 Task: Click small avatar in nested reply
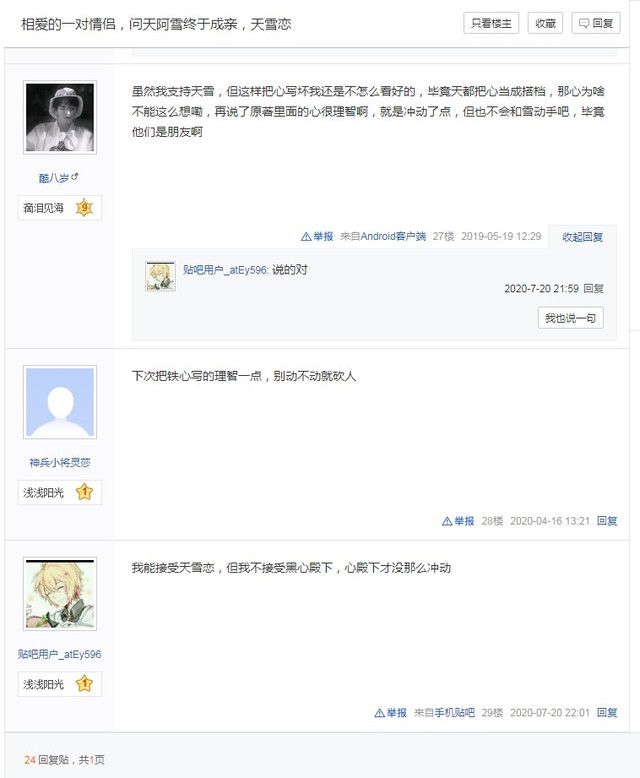(160, 276)
